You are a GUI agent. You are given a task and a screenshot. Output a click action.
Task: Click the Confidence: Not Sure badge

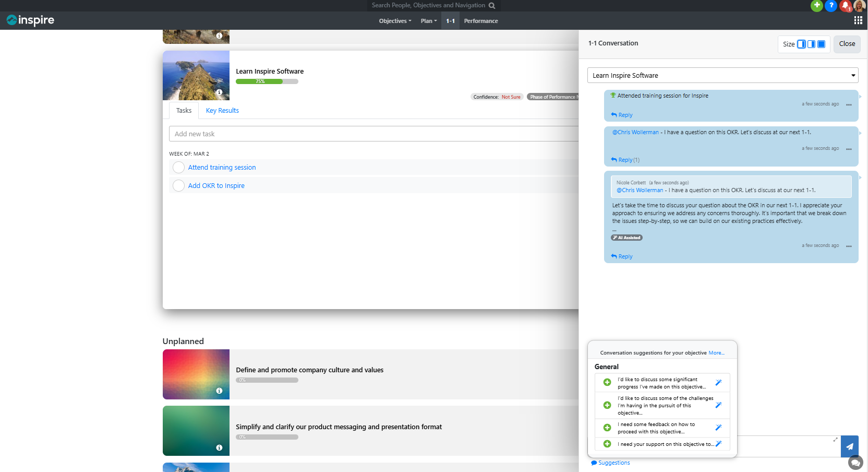point(497,97)
